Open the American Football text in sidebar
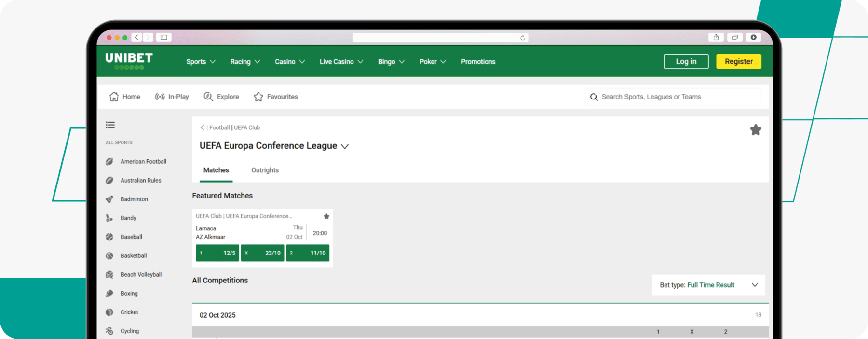Viewport: 868px width, 339px height. click(143, 162)
